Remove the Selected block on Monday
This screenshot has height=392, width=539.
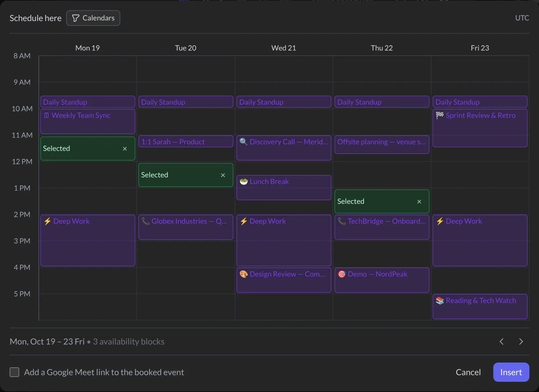pyautogui.click(x=125, y=149)
